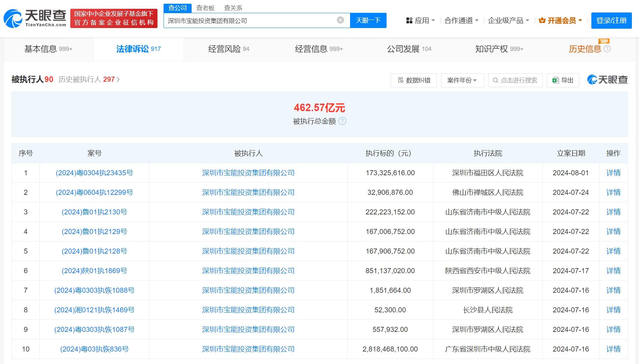The width and height of the screenshot is (639, 364).
Task: Click amount 222,223,152.00 cell
Action: coord(390,212)
